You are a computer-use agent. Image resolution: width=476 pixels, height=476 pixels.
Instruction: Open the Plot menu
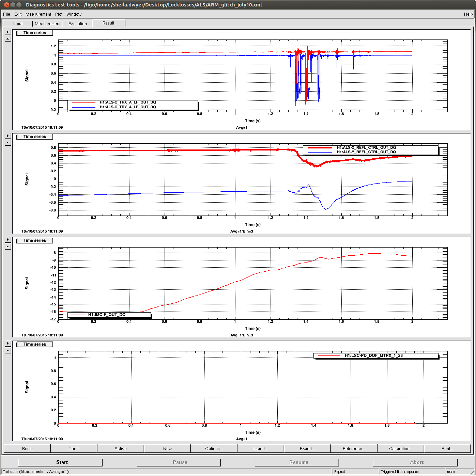pos(59,14)
